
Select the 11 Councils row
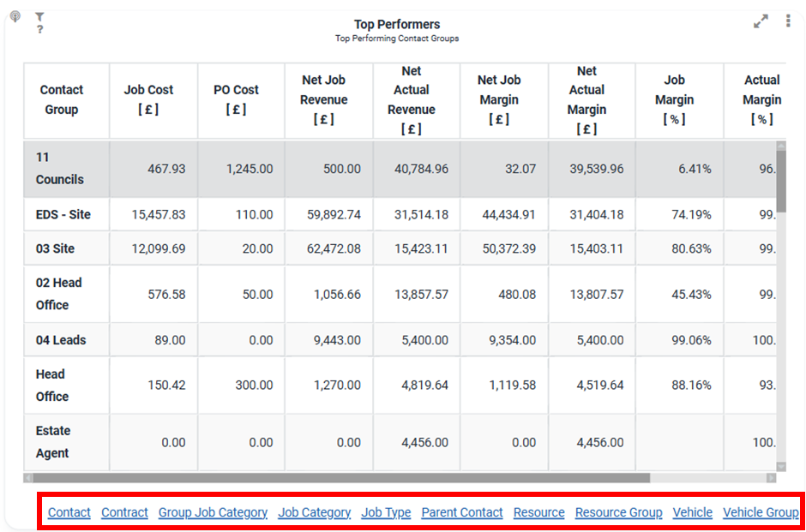60,169
